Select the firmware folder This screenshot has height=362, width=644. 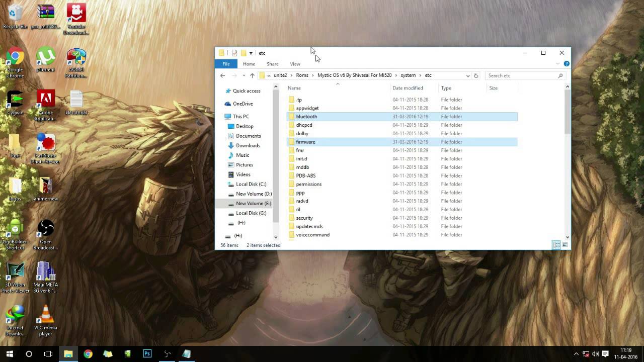[x=401, y=142]
